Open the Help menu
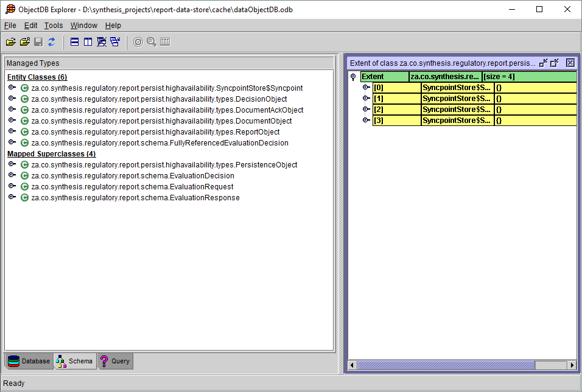Image resolution: width=582 pixels, height=392 pixels. point(113,25)
